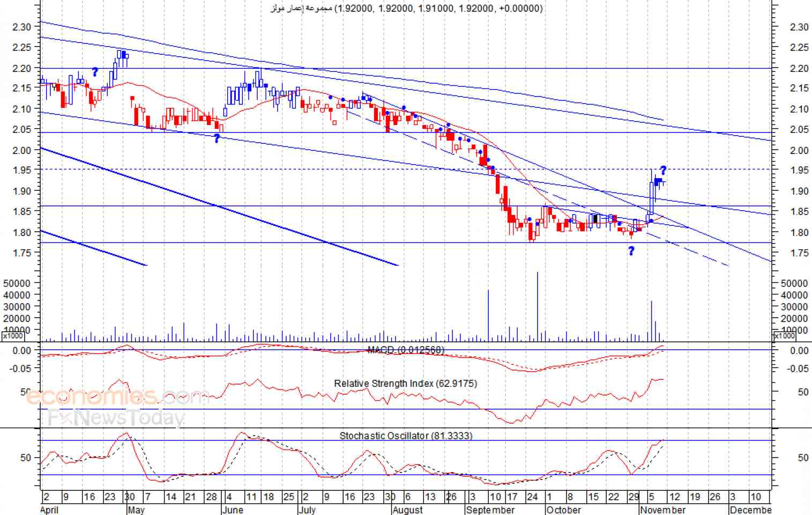The width and height of the screenshot is (812, 515).
Task: Click the 2.30 price label on left axis
Action: pyautogui.click(x=21, y=27)
